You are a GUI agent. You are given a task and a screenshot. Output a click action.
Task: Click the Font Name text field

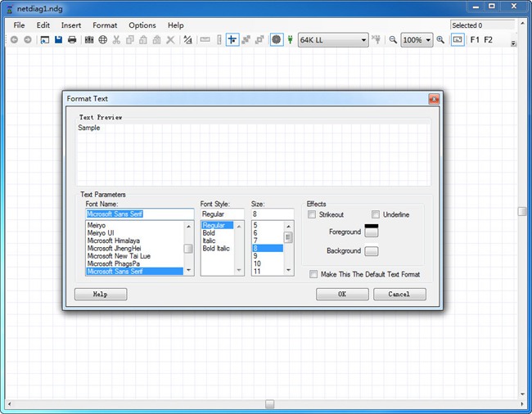pos(140,214)
